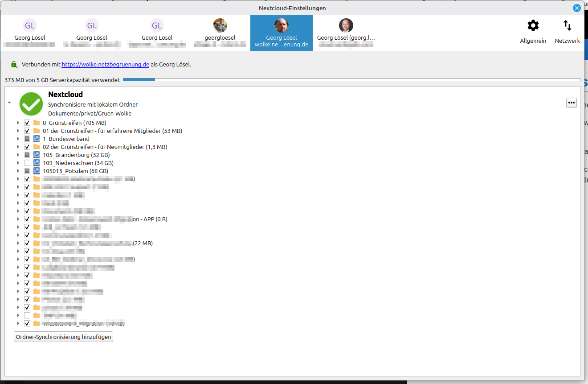The image size is (588, 384).
Task: Toggle the 105_Brandenburg partial checkbox
Action: click(27, 154)
